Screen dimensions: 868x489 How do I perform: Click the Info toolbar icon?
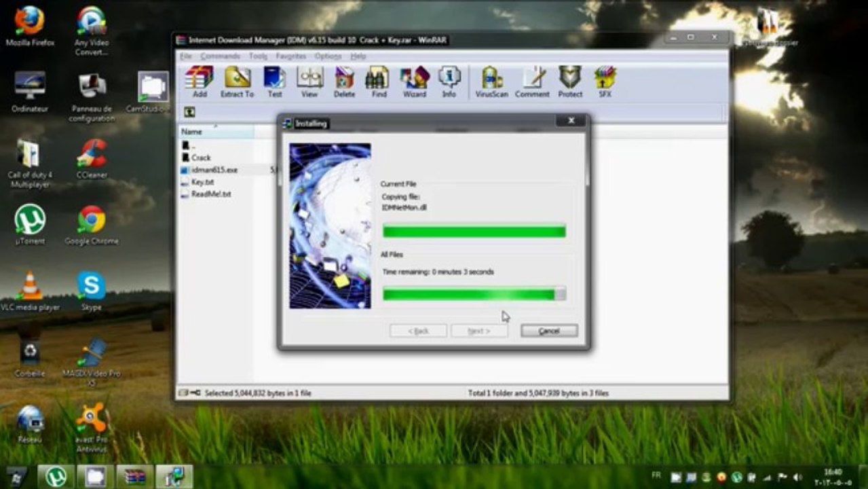[x=449, y=82]
